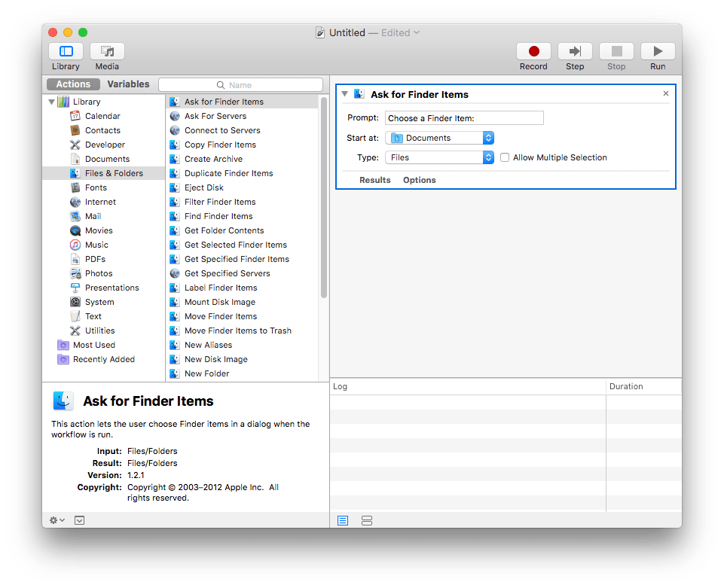Collapse the Library tree disclosure triangle

(x=51, y=102)
